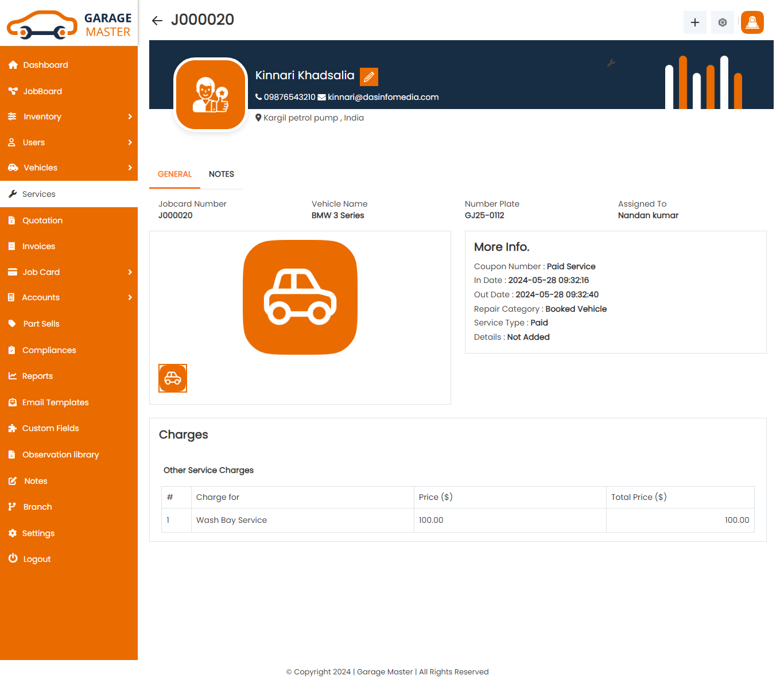The image size is (784, 683).
Task: Select the small car thumbnail image
Action: [x=173, y=378]
